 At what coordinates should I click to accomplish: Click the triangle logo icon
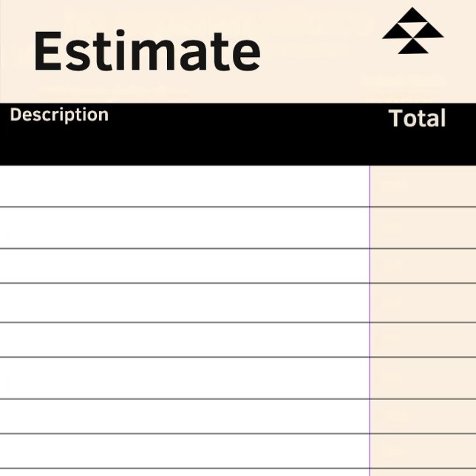(x=412, y=32)
